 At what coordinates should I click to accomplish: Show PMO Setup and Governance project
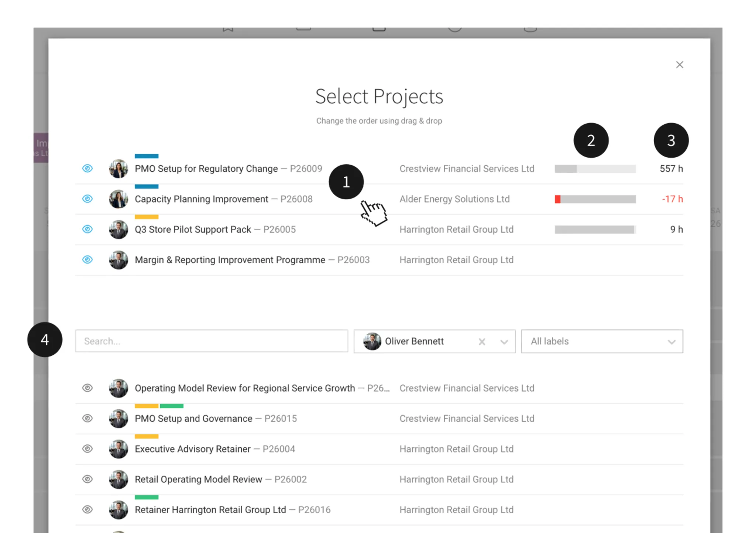pos(87,419)
